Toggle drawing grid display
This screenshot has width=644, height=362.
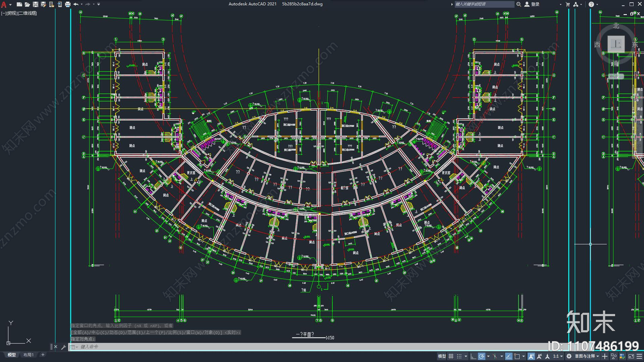point(451,356)
